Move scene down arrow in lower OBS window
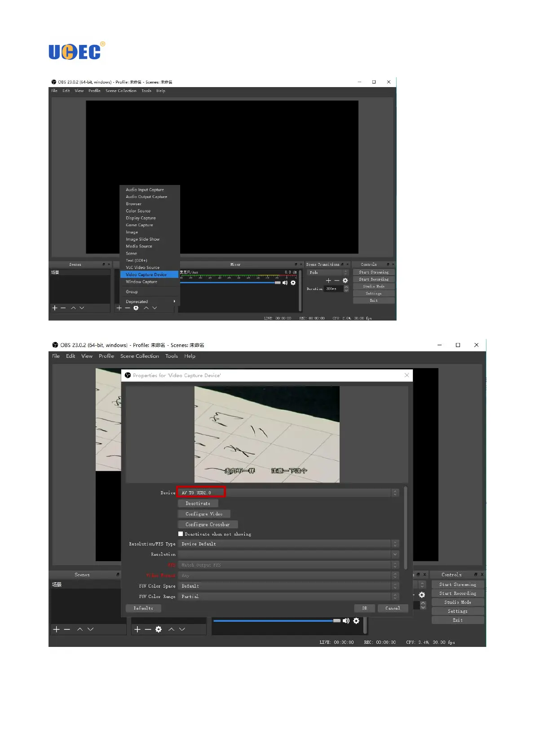This screenshot has height=756, width=535. point(90,629)
